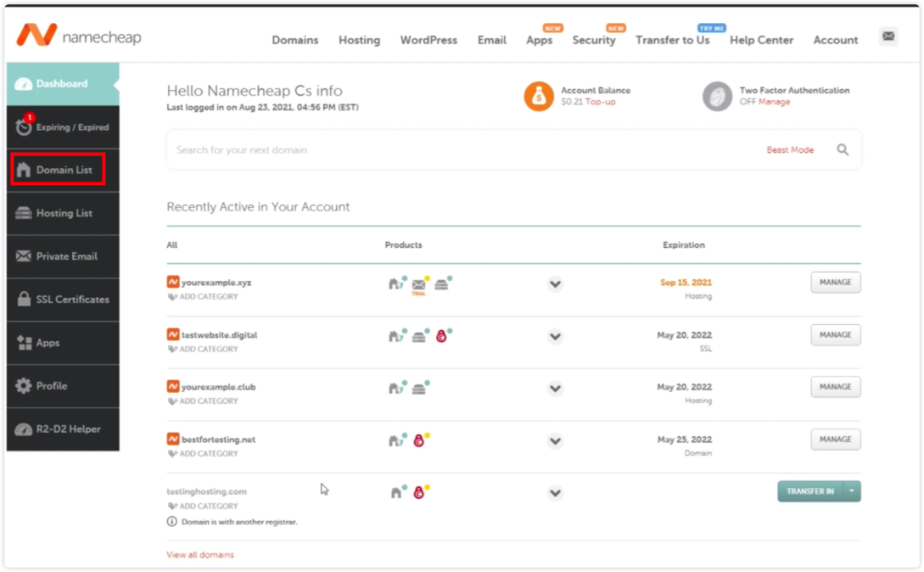Image resolution: width=924 pixels, height=572 pixels.
Task: Expand the testwebsite.digital row chevron
Action: click(555, 337)
